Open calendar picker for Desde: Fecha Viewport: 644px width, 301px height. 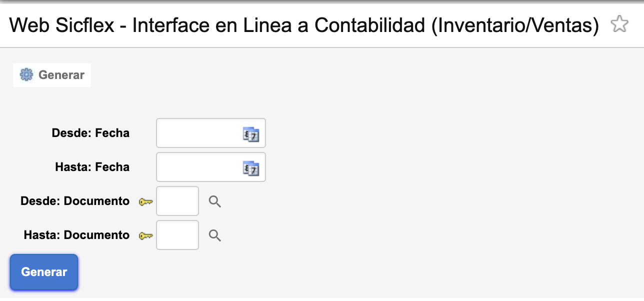tap(251, 134)
